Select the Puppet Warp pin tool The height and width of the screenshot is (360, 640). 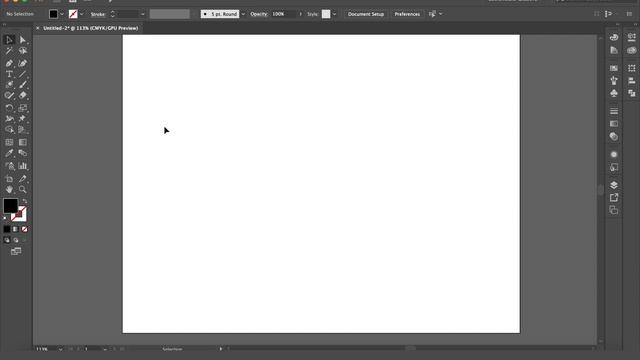point(22,119)
